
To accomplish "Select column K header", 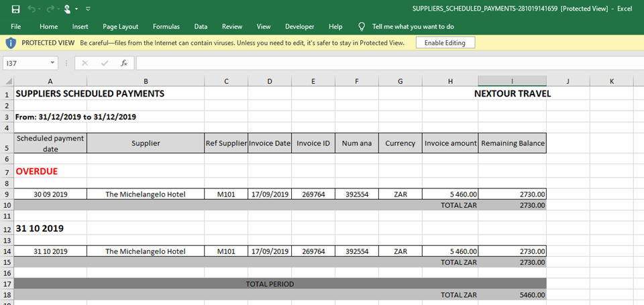I will click(611, 81).
